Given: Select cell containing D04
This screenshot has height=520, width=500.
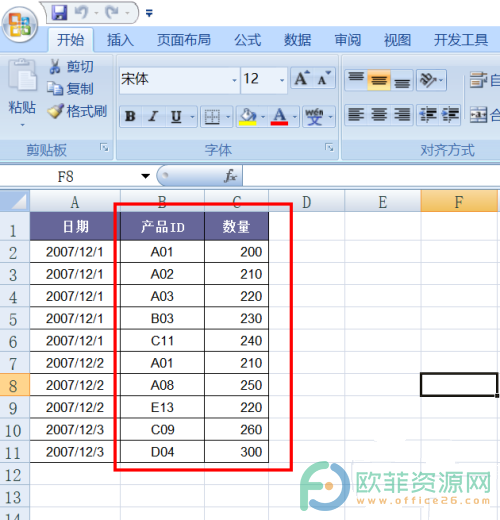Looking at the screenshot, I should pyautogui.click(x=162, y=452).
